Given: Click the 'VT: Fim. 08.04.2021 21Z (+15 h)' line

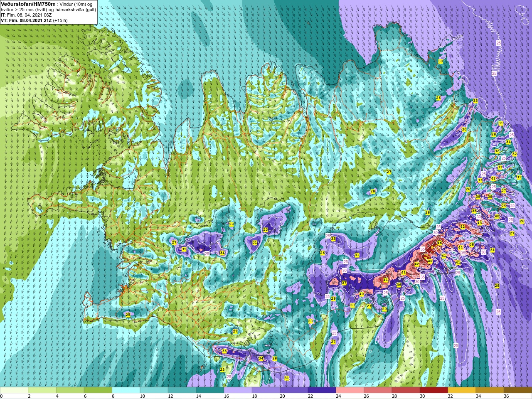Looking at the screenshot, I should point(34,20).
